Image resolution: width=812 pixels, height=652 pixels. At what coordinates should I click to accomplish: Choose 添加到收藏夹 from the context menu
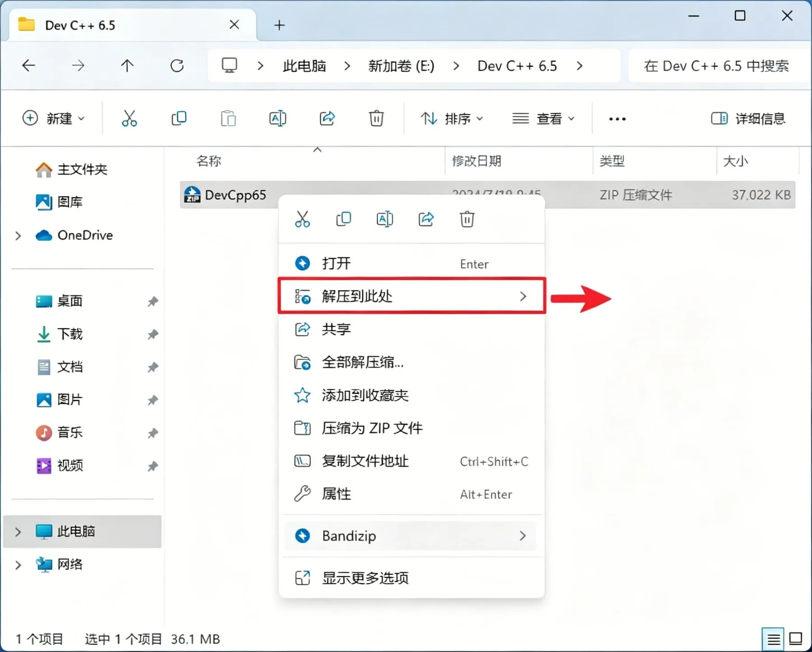(412, 395)
